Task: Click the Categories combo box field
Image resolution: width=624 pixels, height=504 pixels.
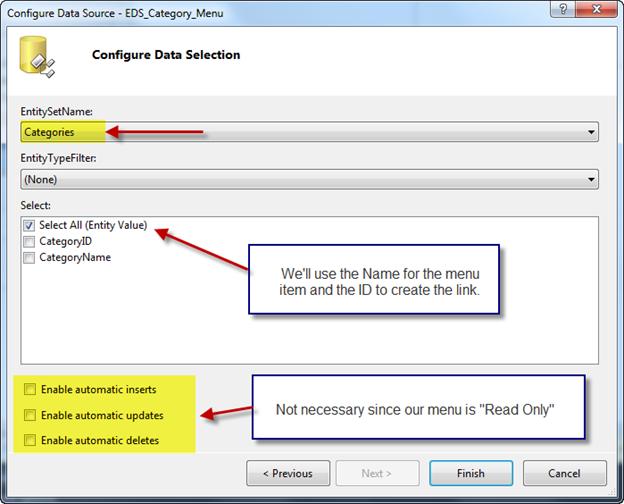Action: [x=300, y=132]
